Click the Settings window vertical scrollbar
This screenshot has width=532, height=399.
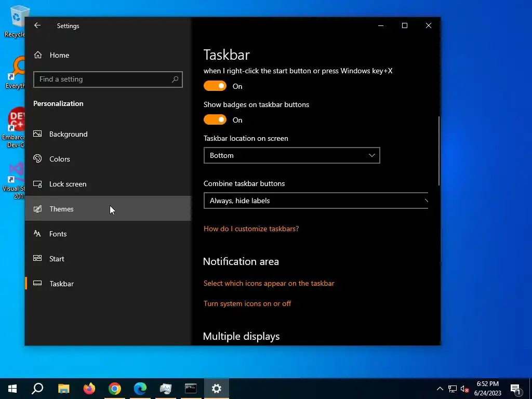439,151
